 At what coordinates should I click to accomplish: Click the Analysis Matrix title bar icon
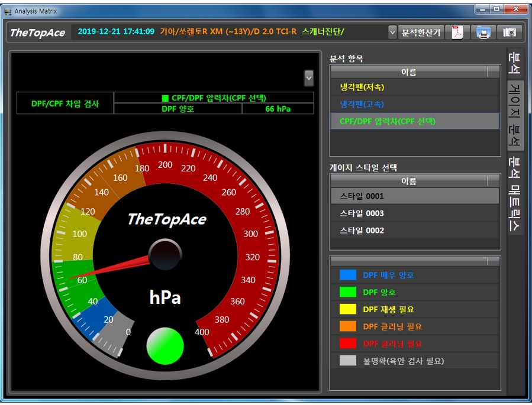coord(8,10)
